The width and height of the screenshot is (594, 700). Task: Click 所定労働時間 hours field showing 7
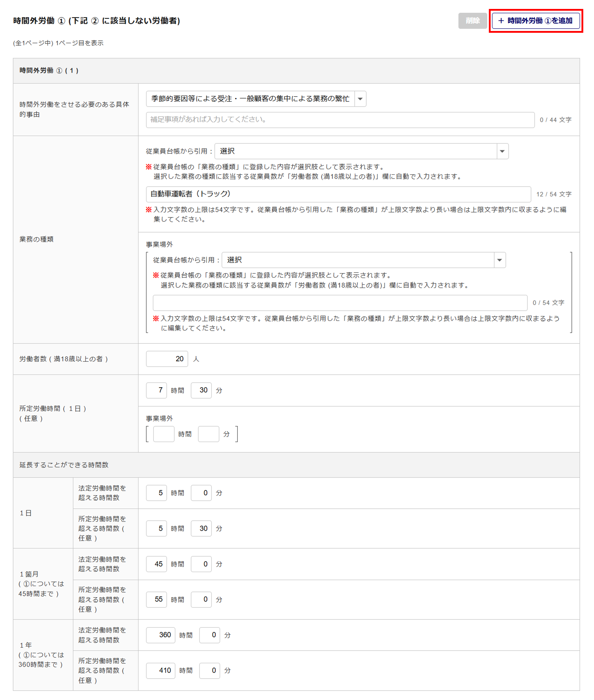click(156, 390)
